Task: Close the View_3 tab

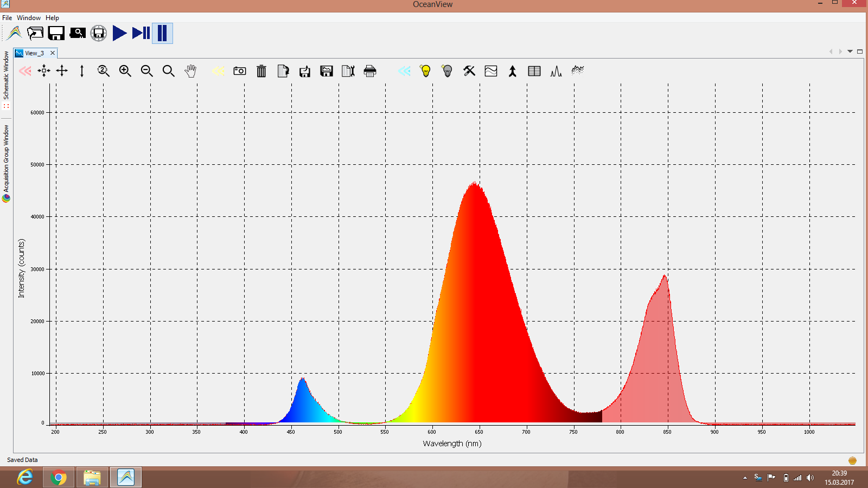Action: pos(53,53)
